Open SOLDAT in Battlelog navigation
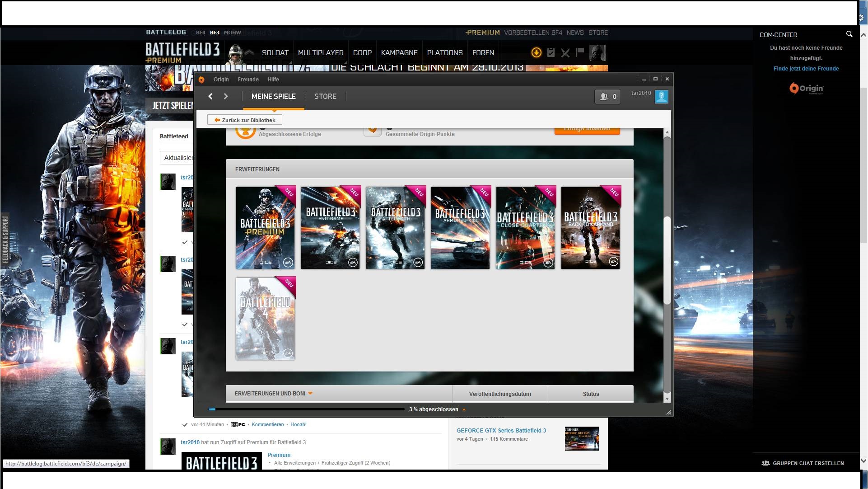 [275, 53]
